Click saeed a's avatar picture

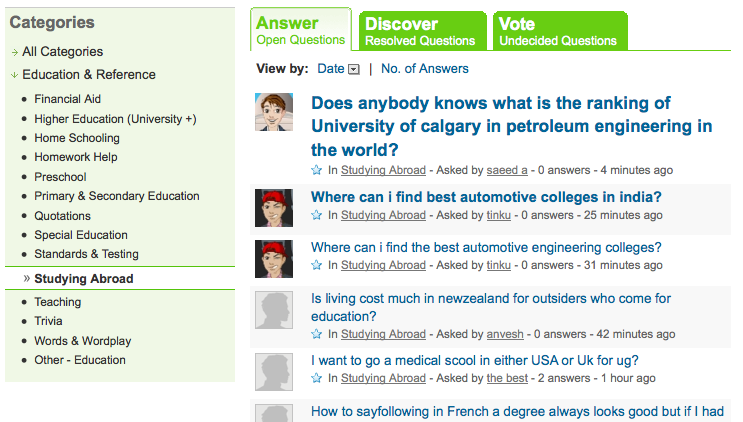click(x=274, y=112)
